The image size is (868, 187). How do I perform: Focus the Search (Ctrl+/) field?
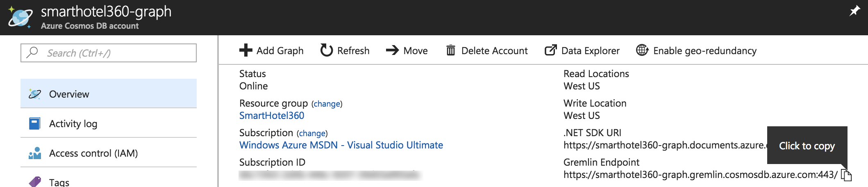point(115,53)
